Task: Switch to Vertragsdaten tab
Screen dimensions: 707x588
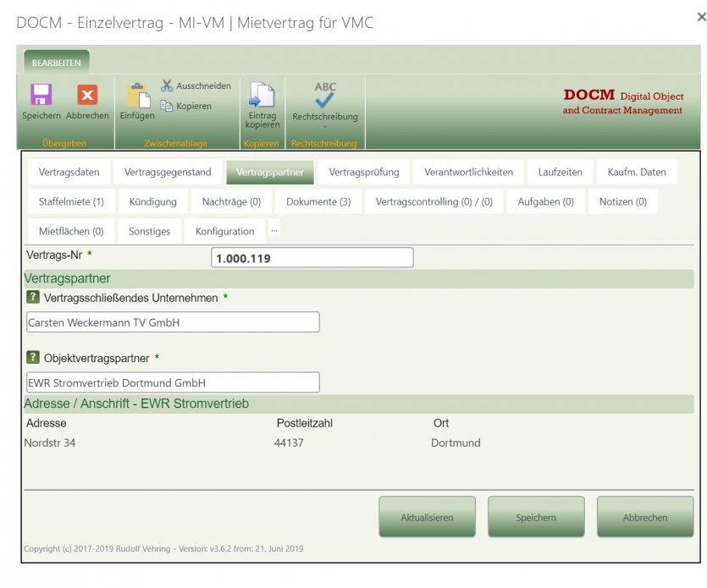Action: [x=69, y=172]
